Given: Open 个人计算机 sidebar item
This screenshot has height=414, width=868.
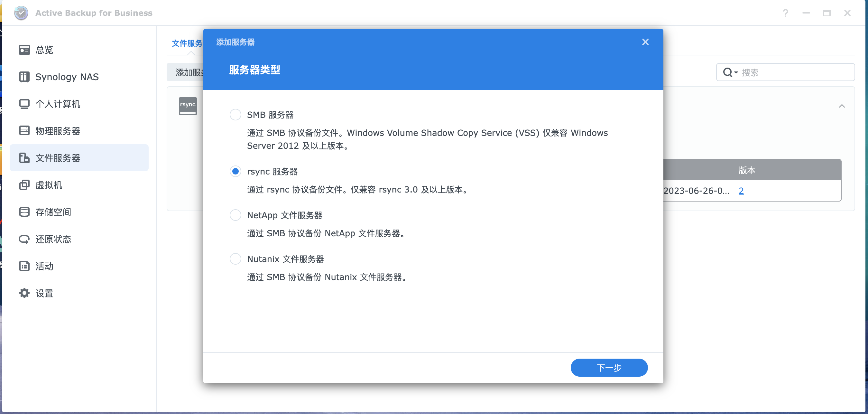Looking at the screenshot, I should (x=79, y=104).
